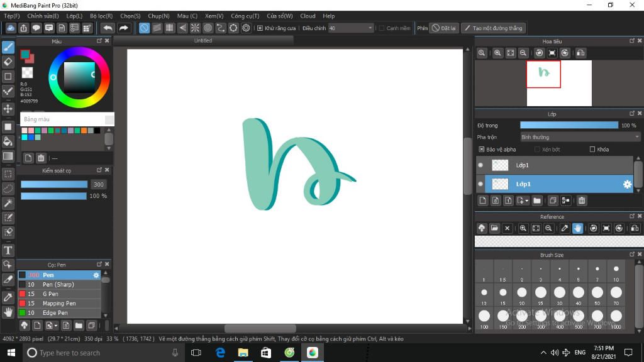Hide the highlighted Lớp1 layer
Viewport: 644px width, 362px height.
click(480, 184)
